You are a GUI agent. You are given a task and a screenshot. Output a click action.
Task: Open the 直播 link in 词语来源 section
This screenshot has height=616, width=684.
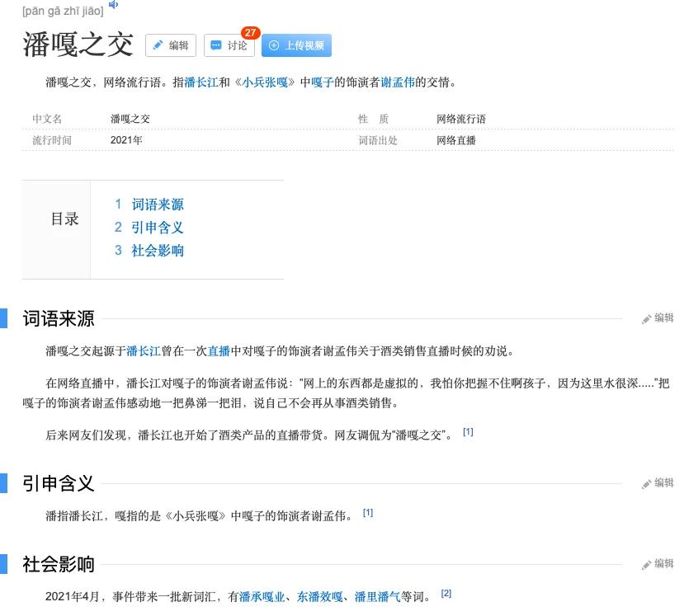coord(219,350)
